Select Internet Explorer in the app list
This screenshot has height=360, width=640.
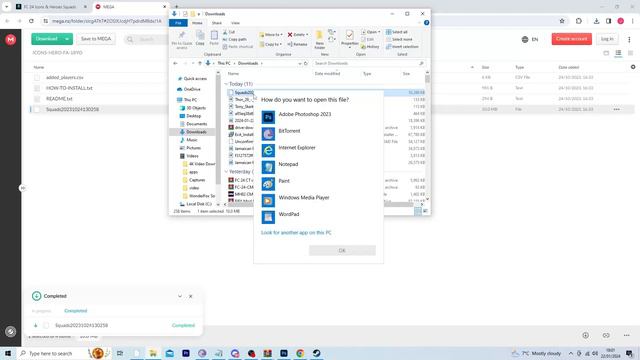[318, 150]
